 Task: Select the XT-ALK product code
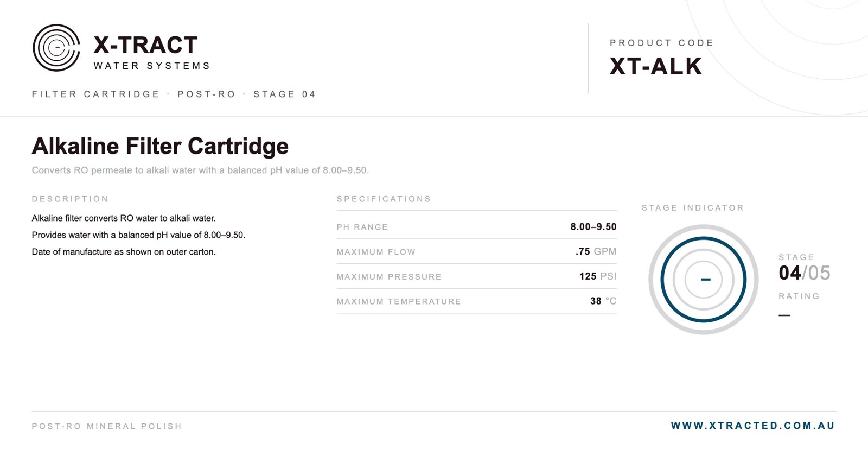point(656,66)
